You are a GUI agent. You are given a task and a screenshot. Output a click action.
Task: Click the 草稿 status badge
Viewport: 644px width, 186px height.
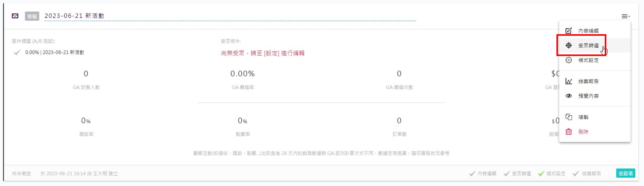click(x=32, y=16)
